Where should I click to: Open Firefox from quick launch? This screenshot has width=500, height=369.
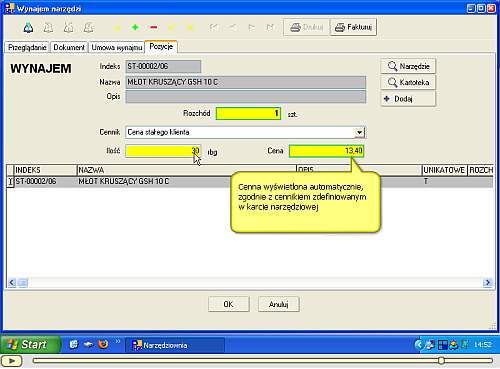tap(103, 344)
